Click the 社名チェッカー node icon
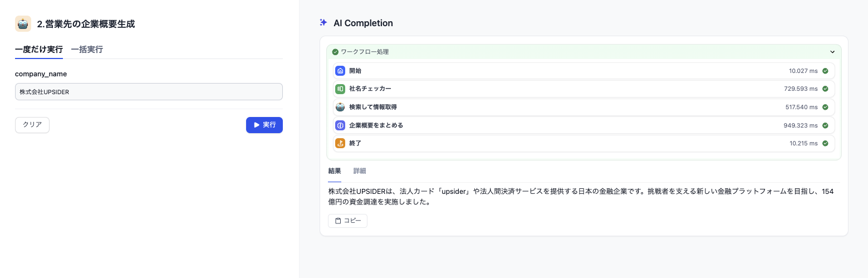 [340, 89]
